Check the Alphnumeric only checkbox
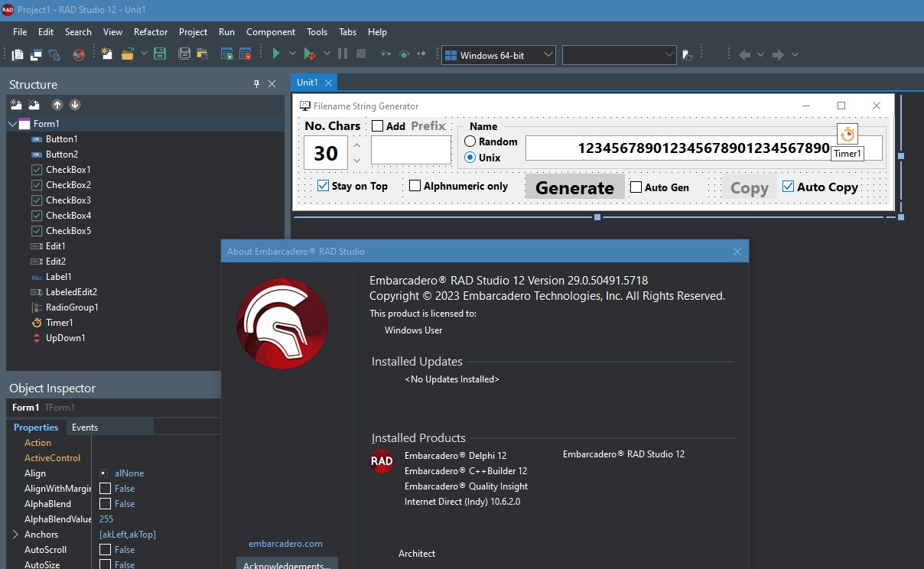The width and height of the screenshot is (924, 569). coord(415,186)
